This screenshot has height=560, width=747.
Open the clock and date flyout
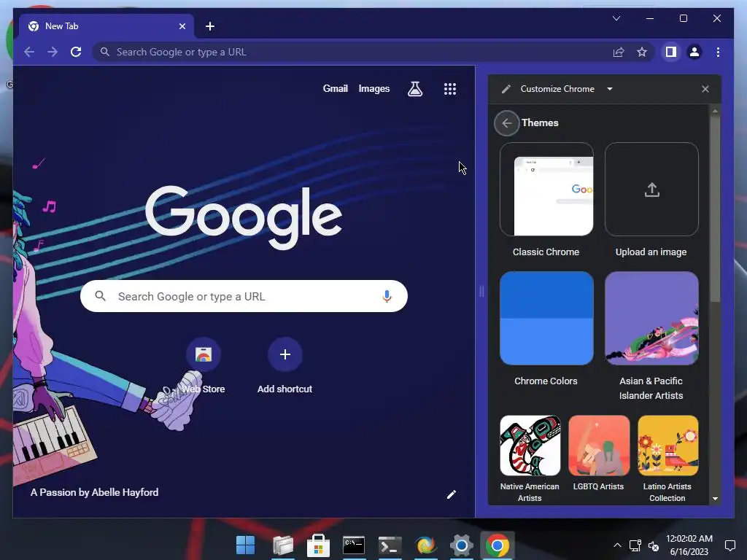689,545
